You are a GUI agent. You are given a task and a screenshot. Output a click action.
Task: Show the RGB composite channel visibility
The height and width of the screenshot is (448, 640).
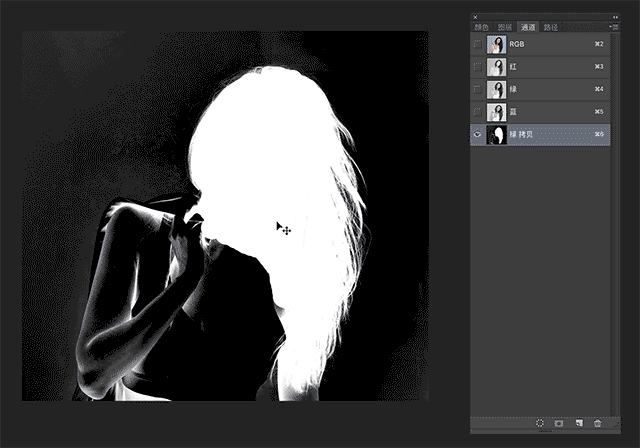[477, 44]
